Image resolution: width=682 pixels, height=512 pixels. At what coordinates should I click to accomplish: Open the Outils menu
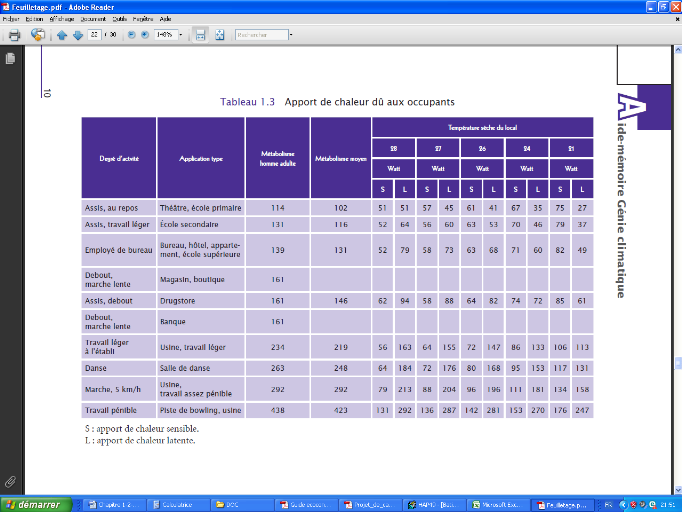(x=120, y=19)
